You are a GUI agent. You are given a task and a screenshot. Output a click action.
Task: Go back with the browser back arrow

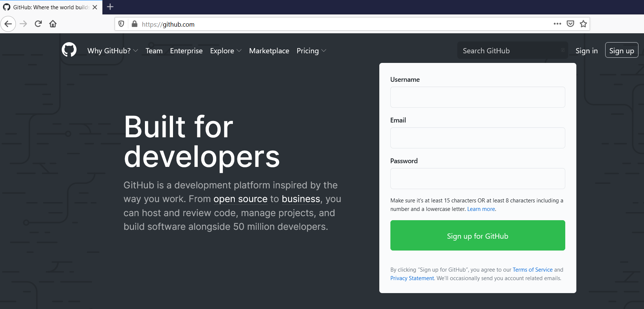tap(8, 24)
